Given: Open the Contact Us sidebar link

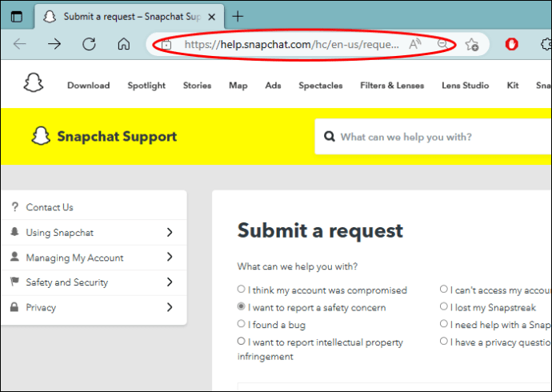Looking at the screenshot, I should 50,207.
